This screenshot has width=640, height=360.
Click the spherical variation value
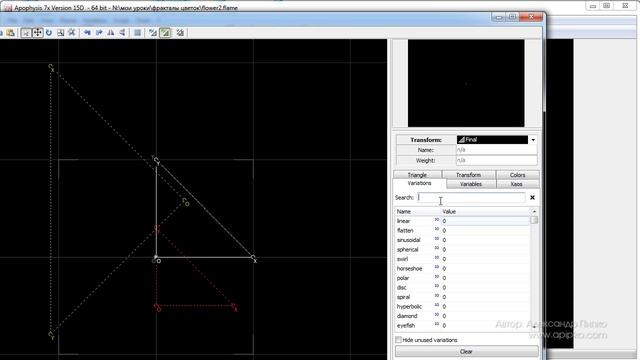click(x=485, y=249)
